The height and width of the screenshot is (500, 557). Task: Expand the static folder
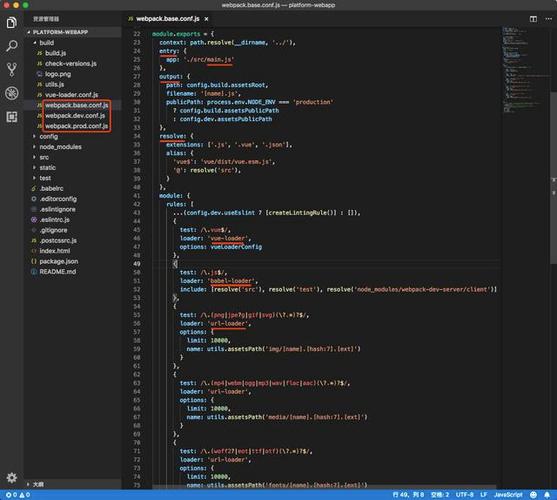click(x=73, y=168)
